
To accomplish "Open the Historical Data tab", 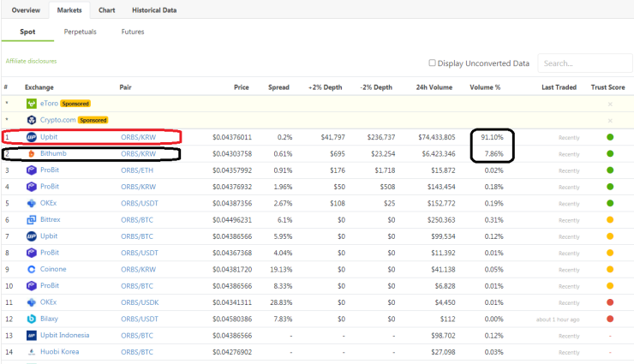I will click(154, 10).
